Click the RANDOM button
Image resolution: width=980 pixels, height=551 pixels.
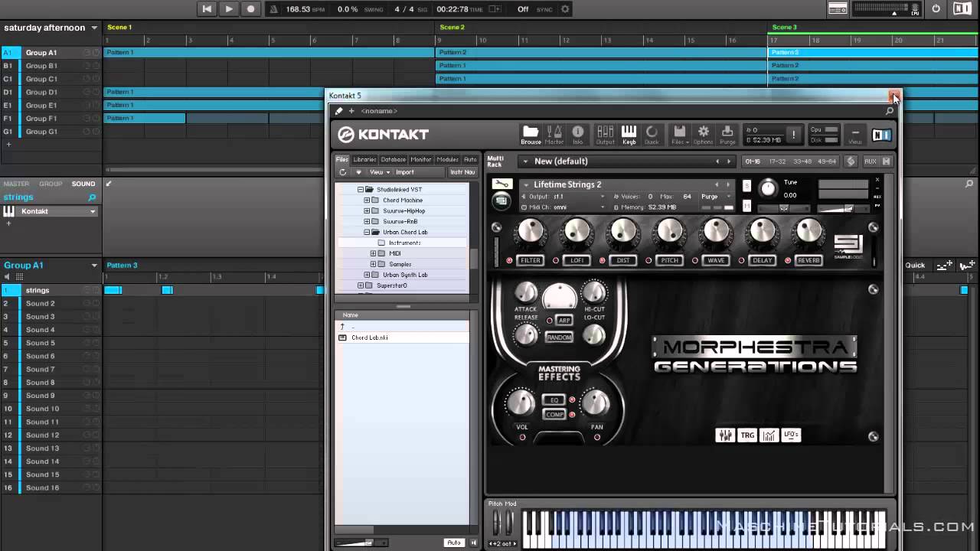(559, 337)
